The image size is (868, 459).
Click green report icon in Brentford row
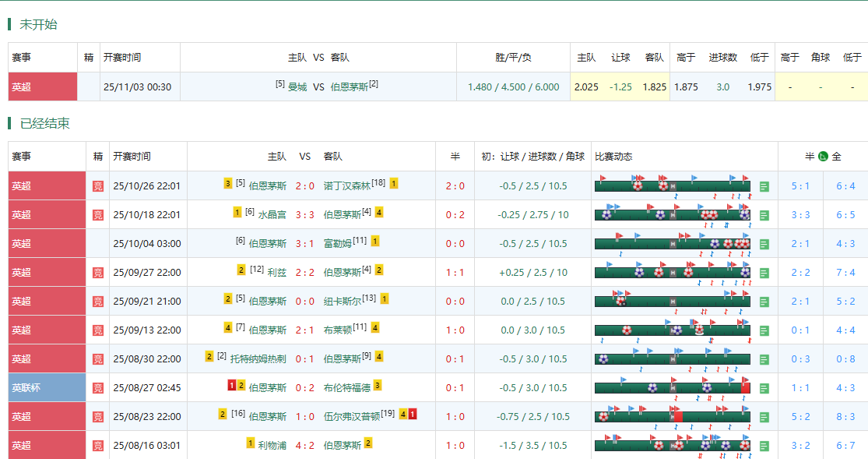pos(764,388)
